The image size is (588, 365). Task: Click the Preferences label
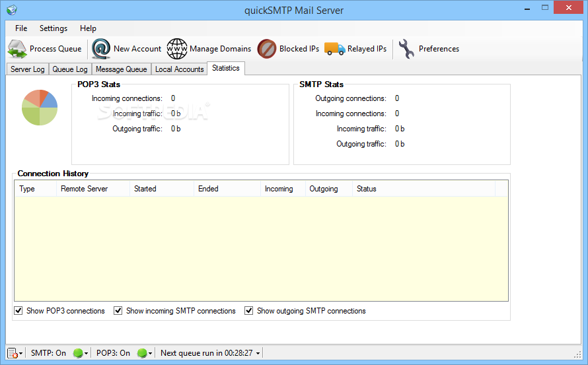pyautogui.click(x=439, y=49)
